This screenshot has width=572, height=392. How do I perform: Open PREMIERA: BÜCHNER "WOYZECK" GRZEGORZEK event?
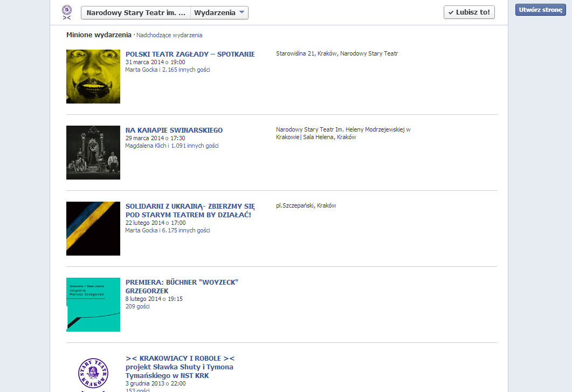(182, 286)
